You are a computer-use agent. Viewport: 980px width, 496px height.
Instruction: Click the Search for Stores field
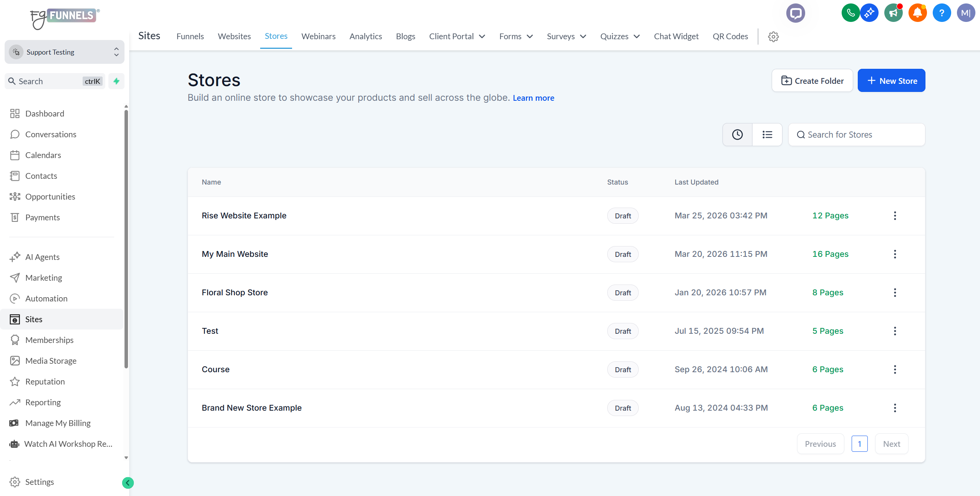click(x=857, y=135)
